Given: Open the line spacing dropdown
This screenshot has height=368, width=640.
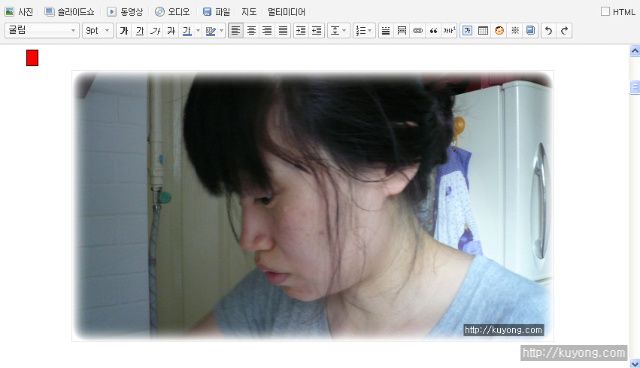Looking at the screenshot, I should point(338,31).
